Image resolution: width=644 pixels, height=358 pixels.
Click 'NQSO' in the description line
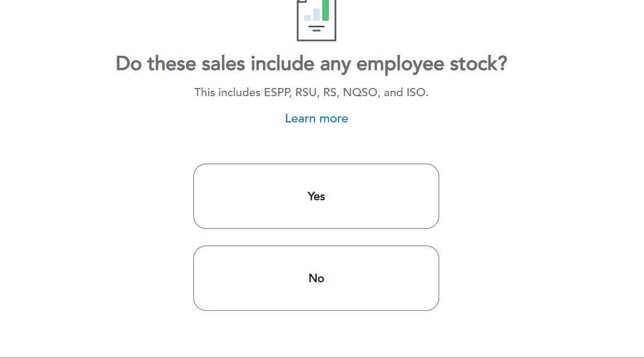[x=360, y=92]
